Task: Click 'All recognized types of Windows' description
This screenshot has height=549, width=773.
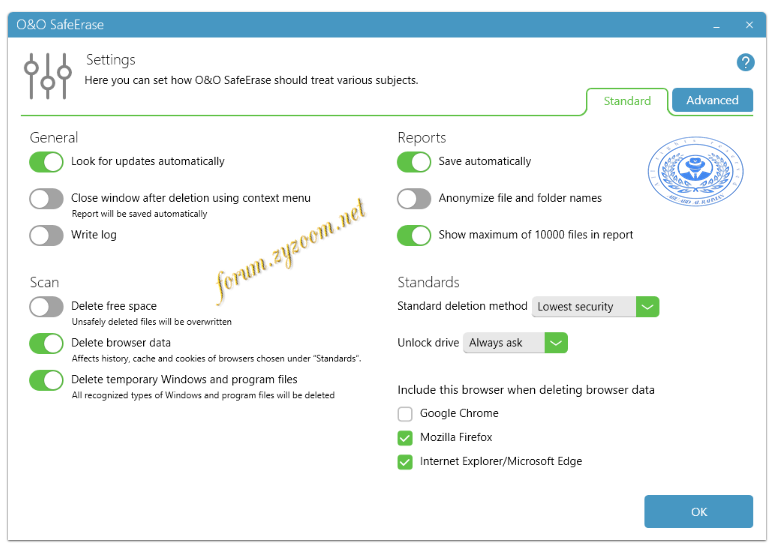Action: pos(203,395)
